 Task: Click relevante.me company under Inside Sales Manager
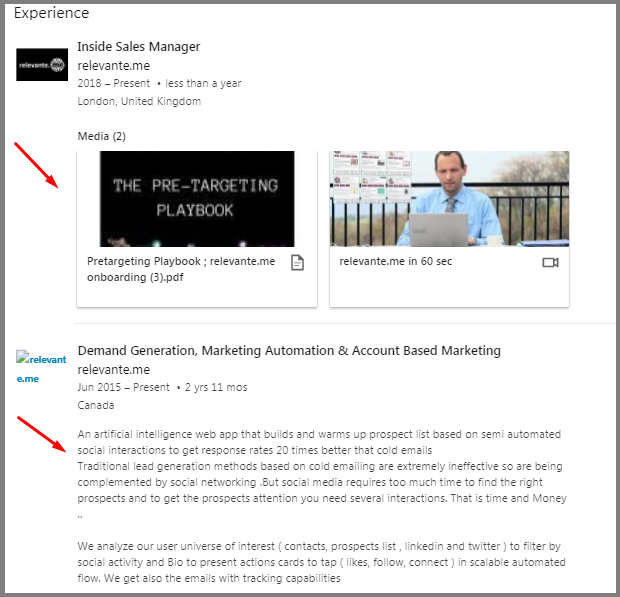point(114,65)
